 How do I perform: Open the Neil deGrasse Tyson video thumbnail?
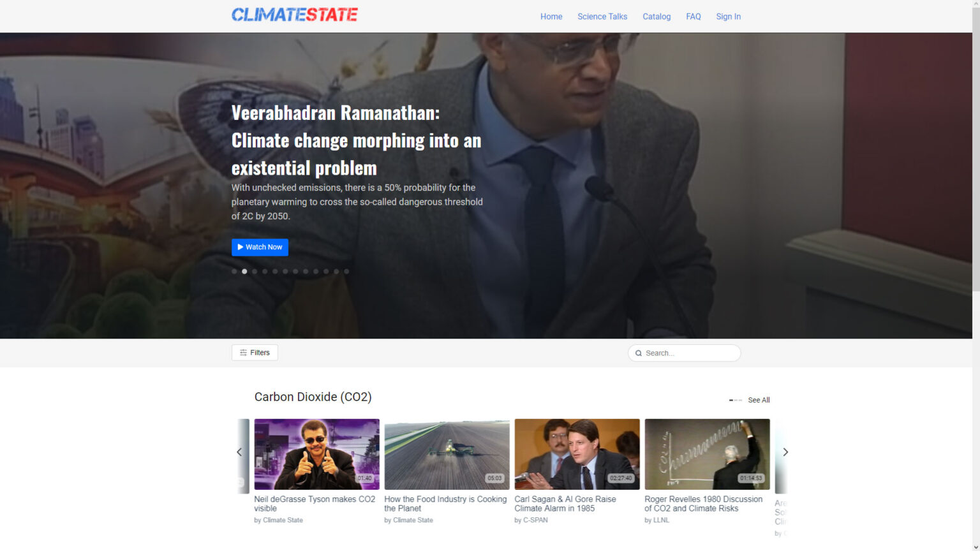316,454
